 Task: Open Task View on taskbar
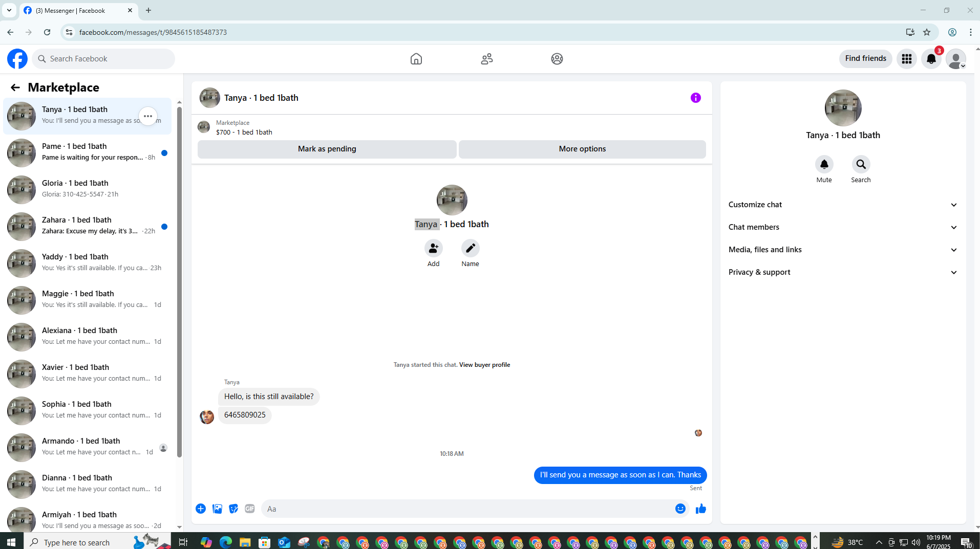[183, 542]
